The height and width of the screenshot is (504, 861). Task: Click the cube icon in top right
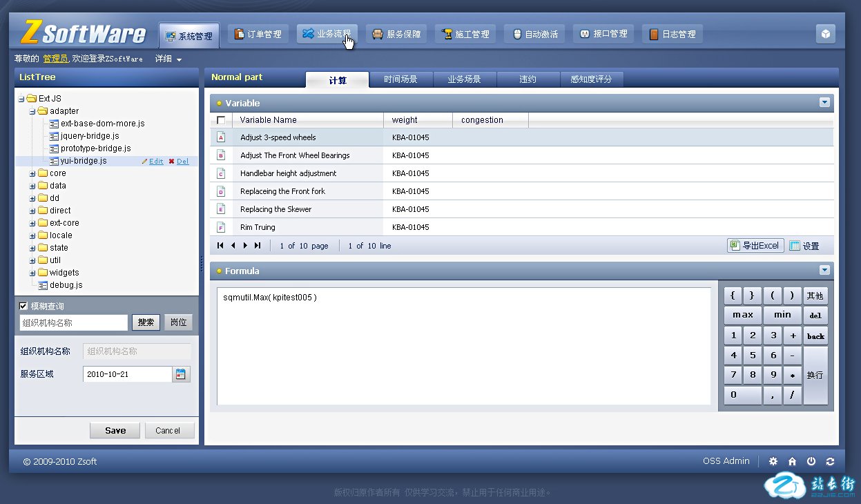[825, 34]
